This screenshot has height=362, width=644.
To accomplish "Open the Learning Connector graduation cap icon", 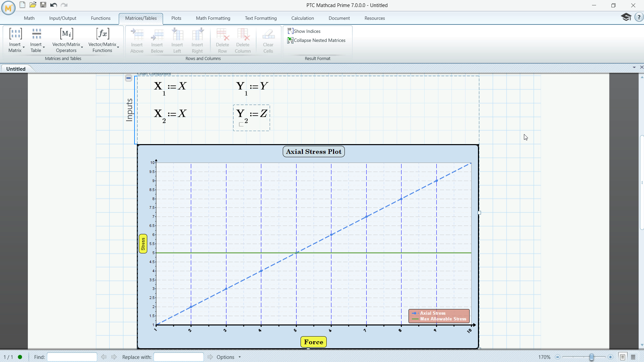I will tap(626, 17).
